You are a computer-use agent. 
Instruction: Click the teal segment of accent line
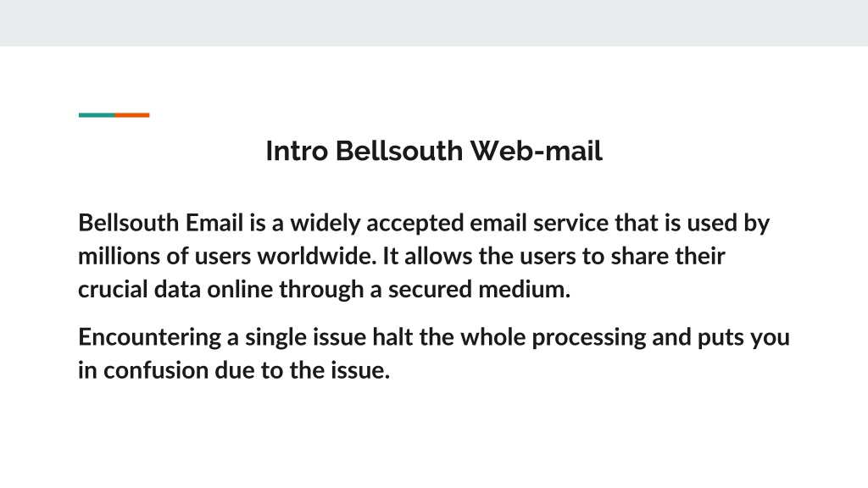click(x=97, y=115)
